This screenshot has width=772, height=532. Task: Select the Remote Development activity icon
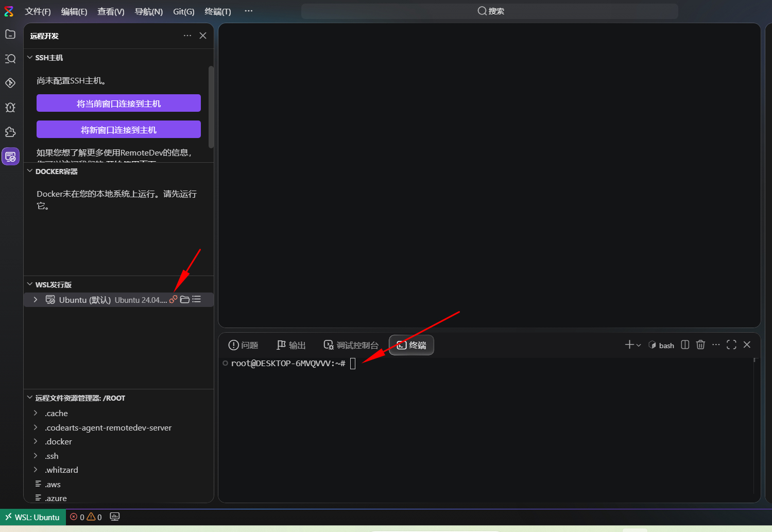(10, 157)
